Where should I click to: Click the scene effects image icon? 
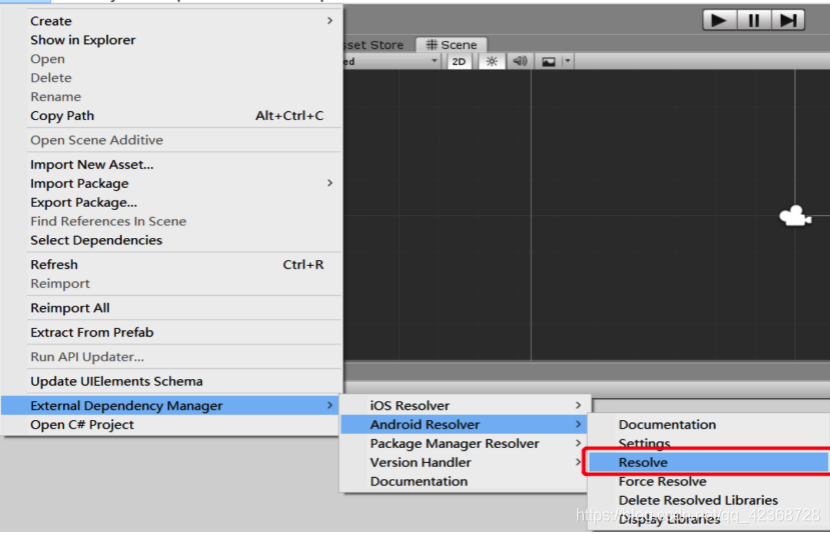tap(549, 61)
